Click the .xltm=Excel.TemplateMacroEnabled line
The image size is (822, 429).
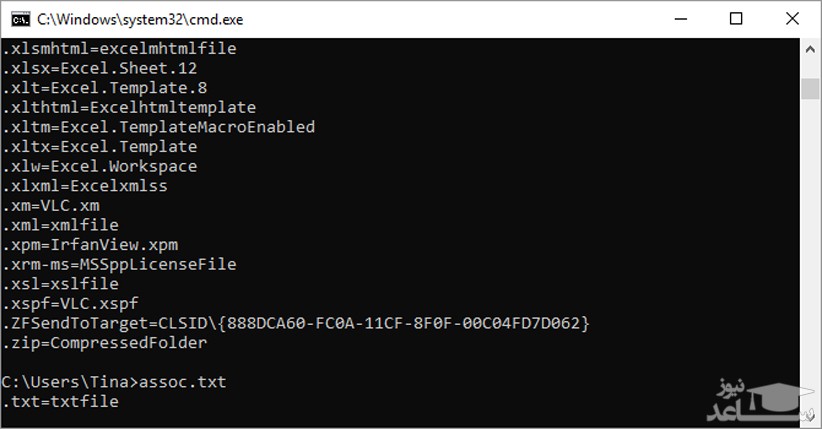pos(158,127)
